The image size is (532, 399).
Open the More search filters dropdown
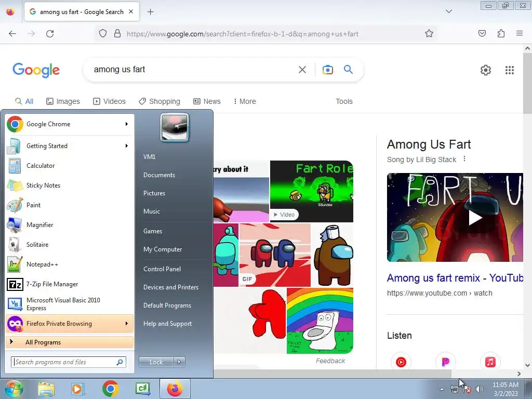(x=245, y=101)
